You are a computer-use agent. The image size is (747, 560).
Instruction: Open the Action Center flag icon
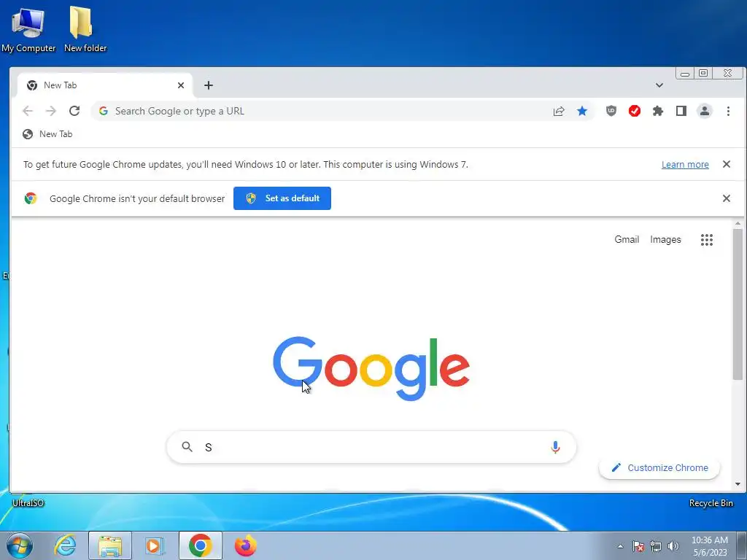638,546
